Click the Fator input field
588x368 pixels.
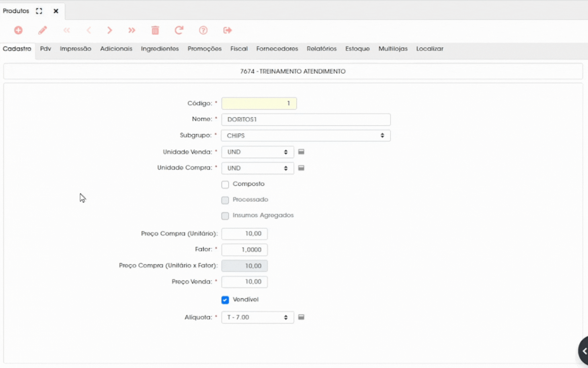(x=244, y=250)
